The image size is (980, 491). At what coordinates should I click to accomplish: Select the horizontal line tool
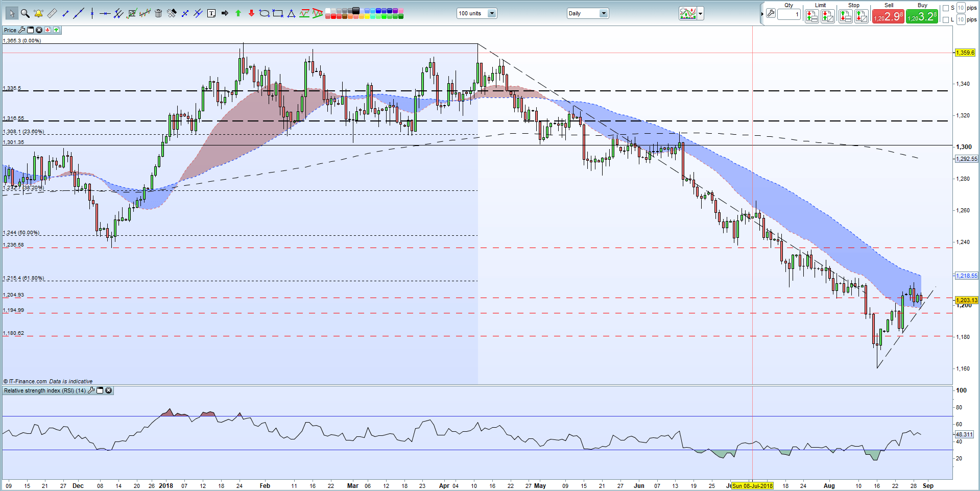click(x=105, y=14)
